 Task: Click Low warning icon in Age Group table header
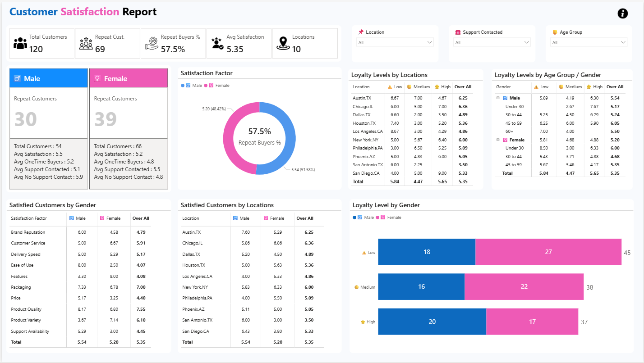(536, 87)
